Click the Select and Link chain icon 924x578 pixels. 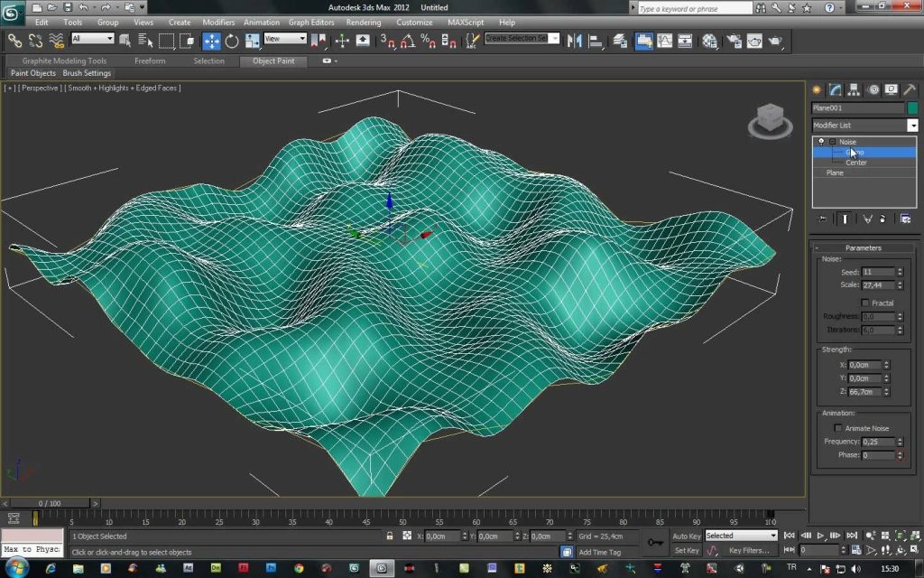point(14,41)
